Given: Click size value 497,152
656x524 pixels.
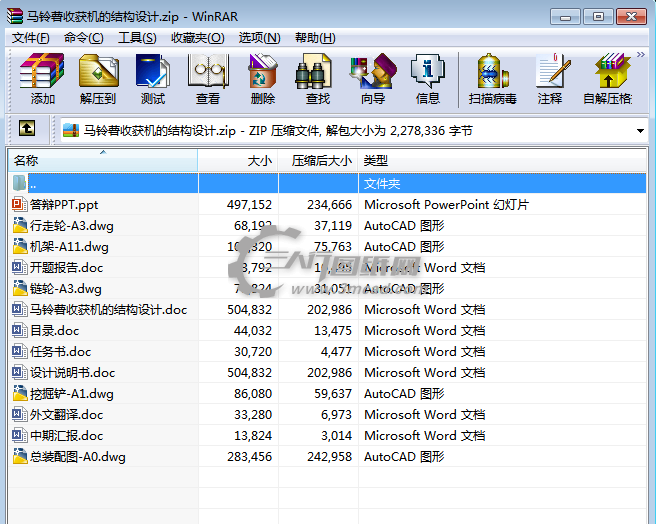Looking at the screenshot, I should point(249,205).
